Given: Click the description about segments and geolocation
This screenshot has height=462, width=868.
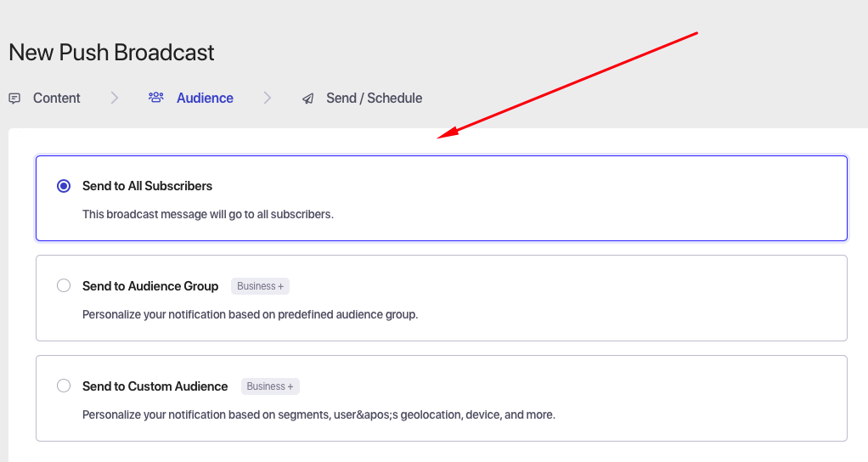Looking at the screenshot, I should [318, 415].
